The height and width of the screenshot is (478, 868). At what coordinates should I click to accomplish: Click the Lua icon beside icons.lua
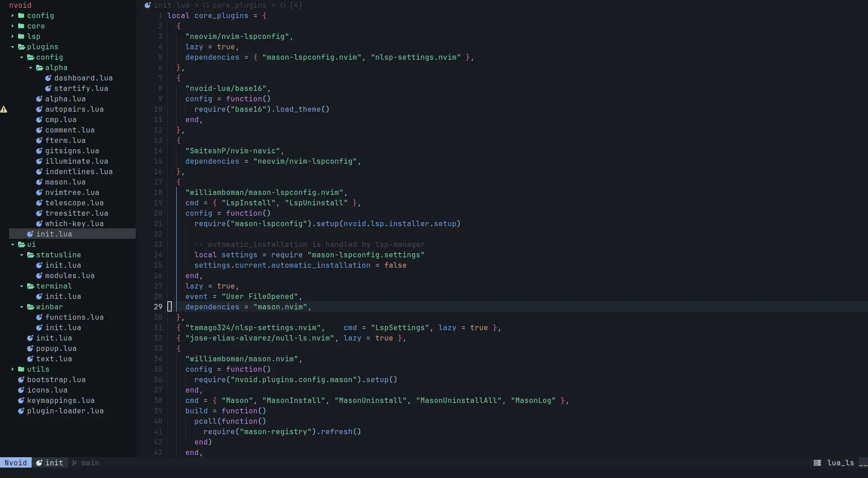(21, 390)
